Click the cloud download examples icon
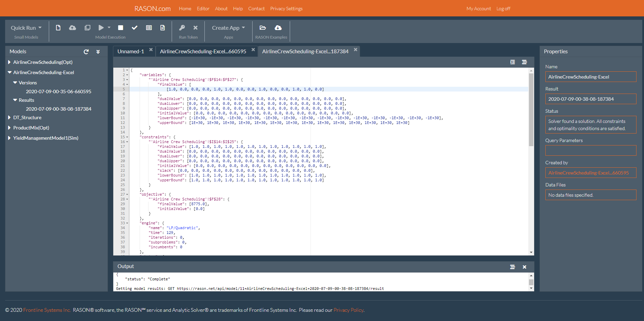 (278, 28)
